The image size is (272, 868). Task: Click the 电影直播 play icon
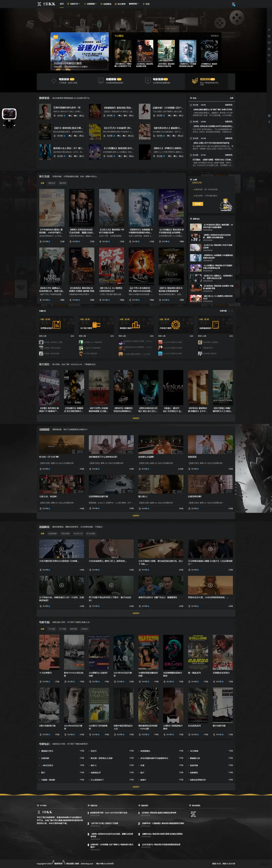147,81
